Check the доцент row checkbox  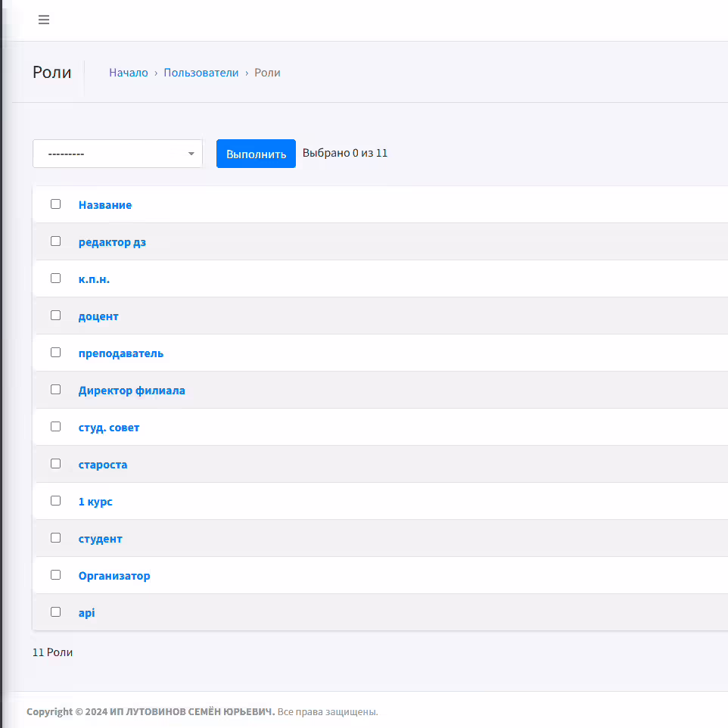(56, 316)
